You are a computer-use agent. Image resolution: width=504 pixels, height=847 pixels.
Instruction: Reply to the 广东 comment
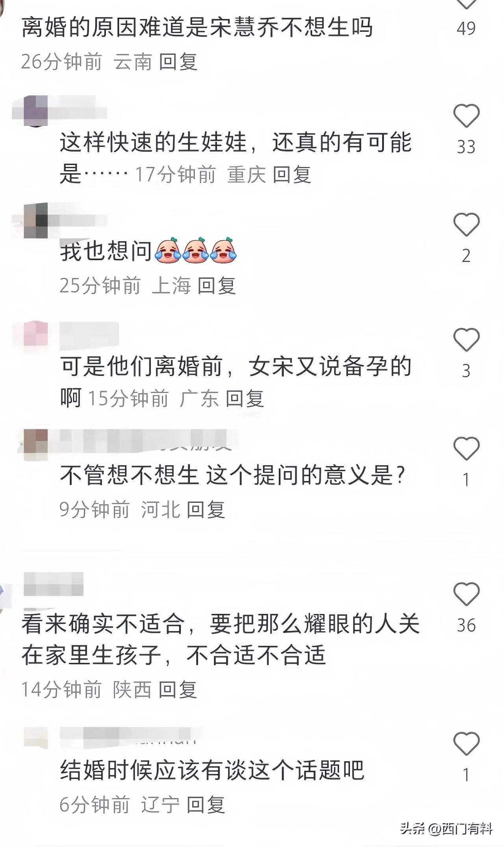click(x=245, y=399)
